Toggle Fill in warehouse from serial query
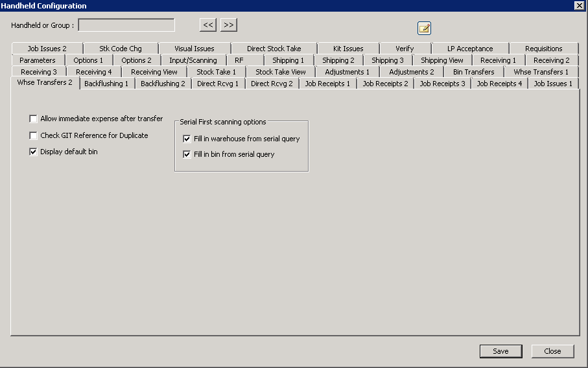Image resolution: width=588 pixels, height=368 pixels. [187, 139]
